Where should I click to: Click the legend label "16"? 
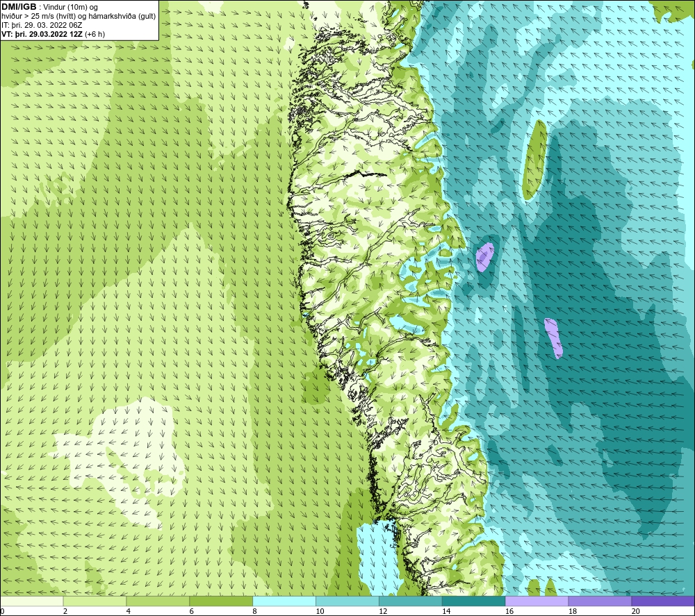pos(509,611)
